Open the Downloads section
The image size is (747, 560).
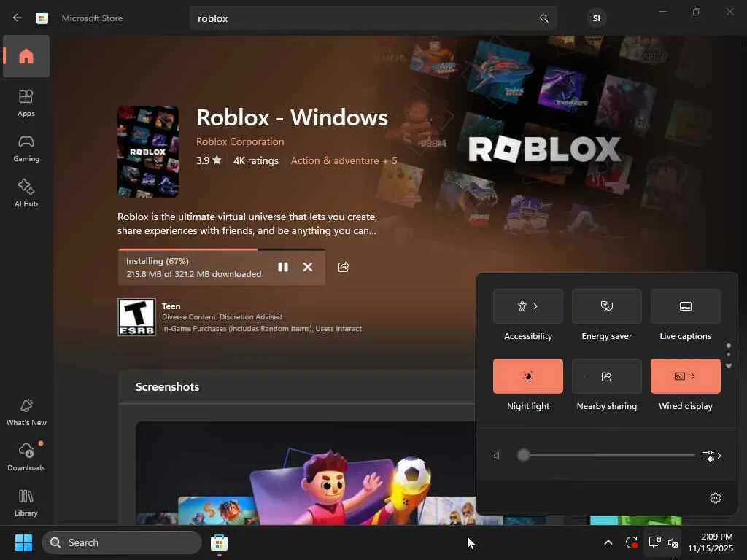click(26, 457)
